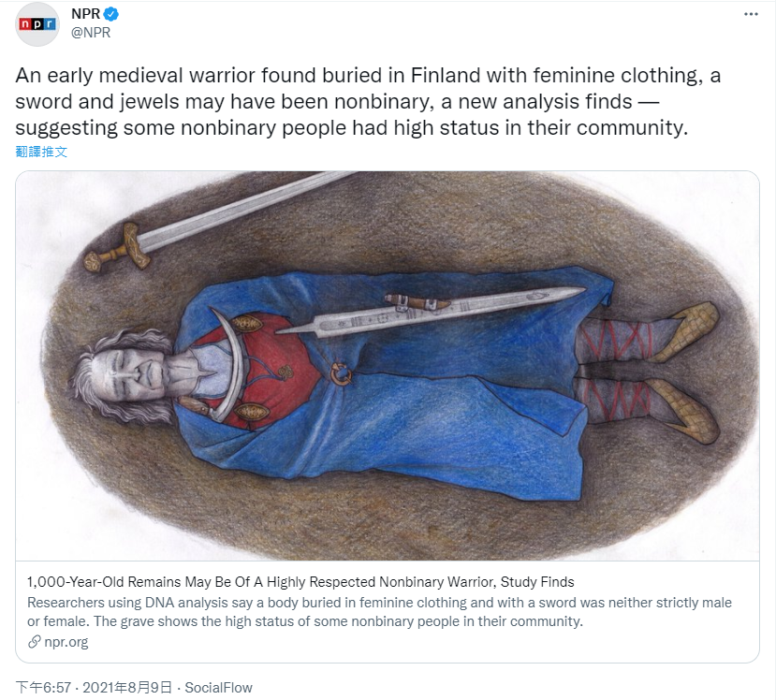Click the link chain icon beside npr.org
This screenshot has width=776, height=700.
tap(34, 642)
